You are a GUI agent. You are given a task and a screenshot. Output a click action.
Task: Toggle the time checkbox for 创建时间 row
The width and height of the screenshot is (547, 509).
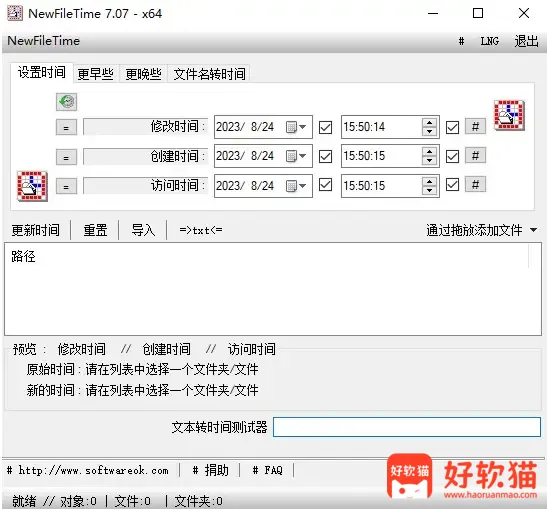click(452, 156)
